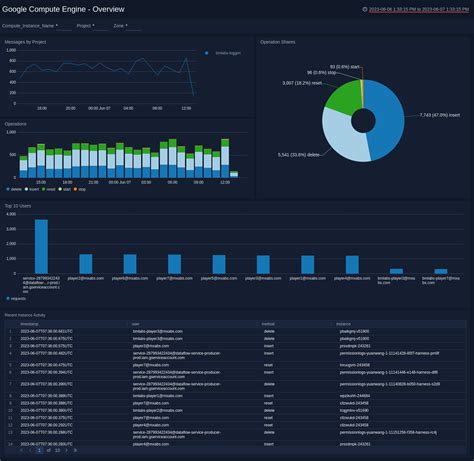Click the current page number box

(39, 450)
